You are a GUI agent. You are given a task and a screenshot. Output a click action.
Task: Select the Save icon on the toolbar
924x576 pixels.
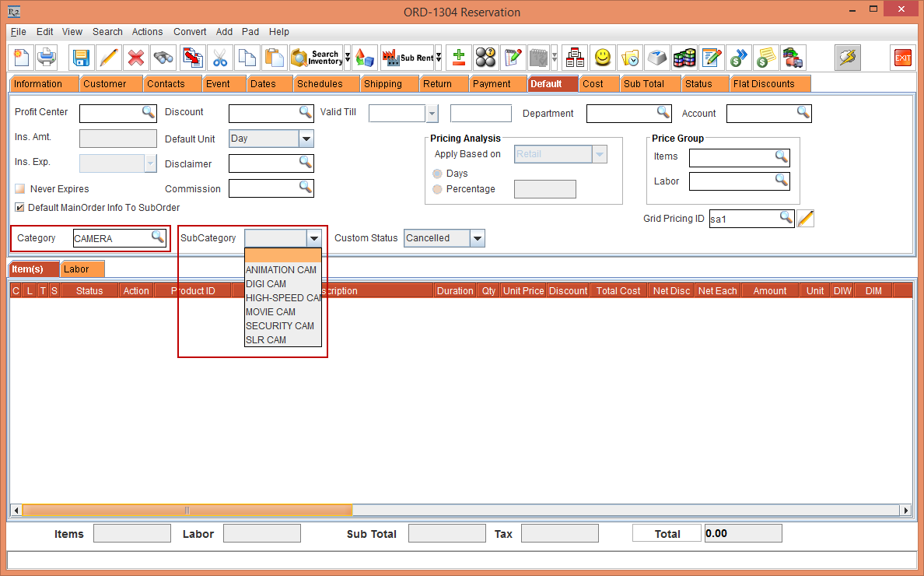(x=80, y=58)
